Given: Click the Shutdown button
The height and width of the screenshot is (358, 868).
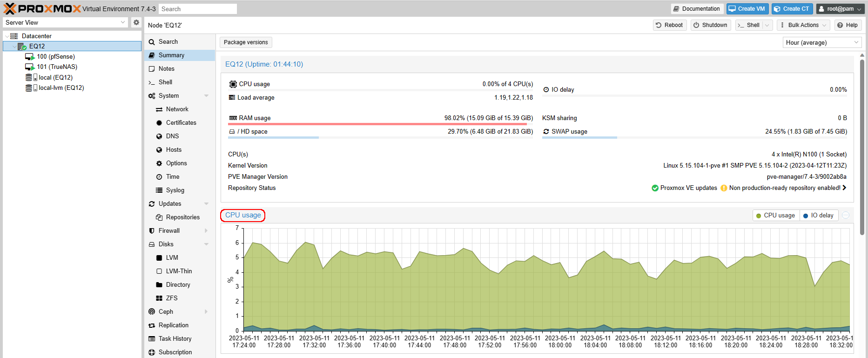Looking at the screenshot, I should click(x=710, y=25).
